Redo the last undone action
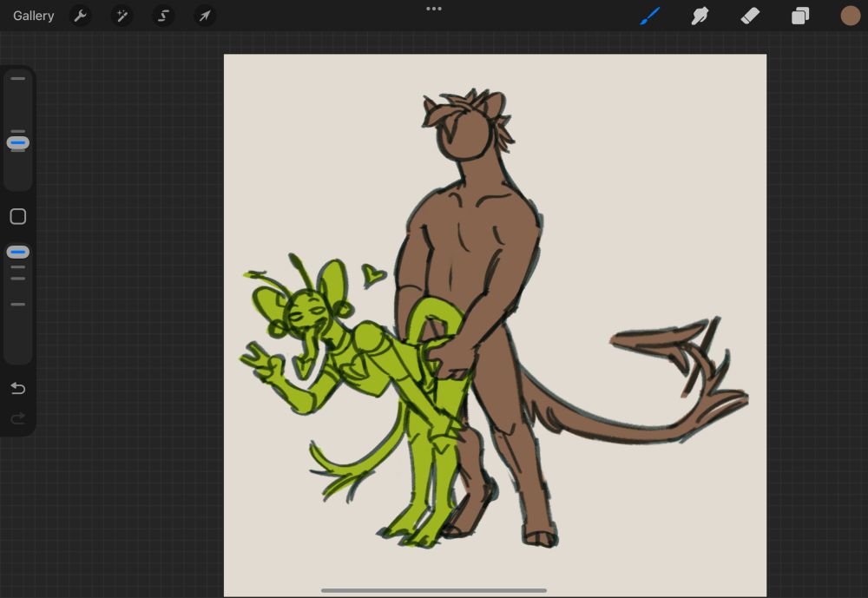 point(17,418)
